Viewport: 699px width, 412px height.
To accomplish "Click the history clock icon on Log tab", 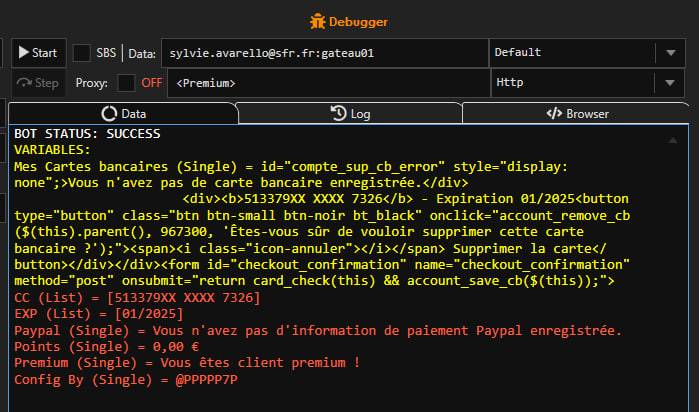I will point(338,113).
